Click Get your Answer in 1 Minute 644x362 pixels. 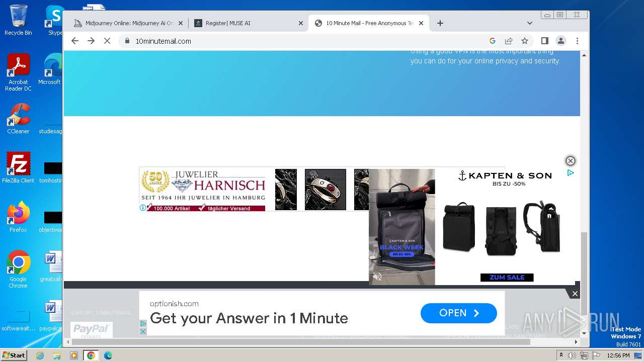point(249,318)
